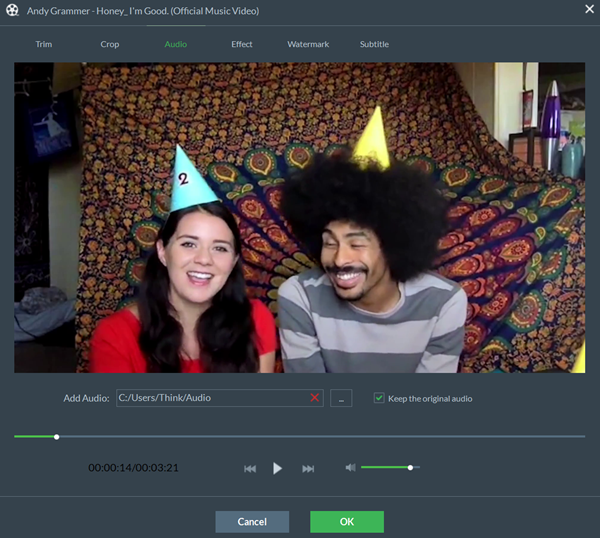Mute the speaker volume icon
This screenshot has height=538, width=600.
coord(351,468)
